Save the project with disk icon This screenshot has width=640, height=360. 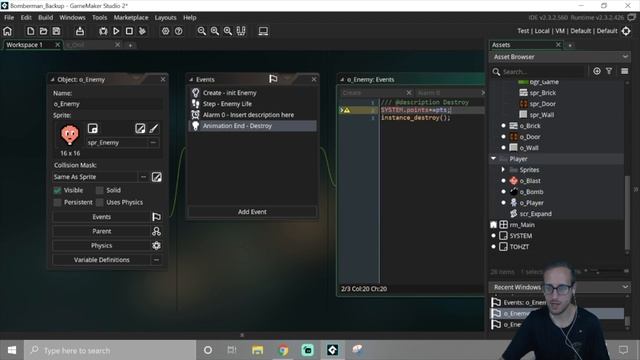coord(56,31)
